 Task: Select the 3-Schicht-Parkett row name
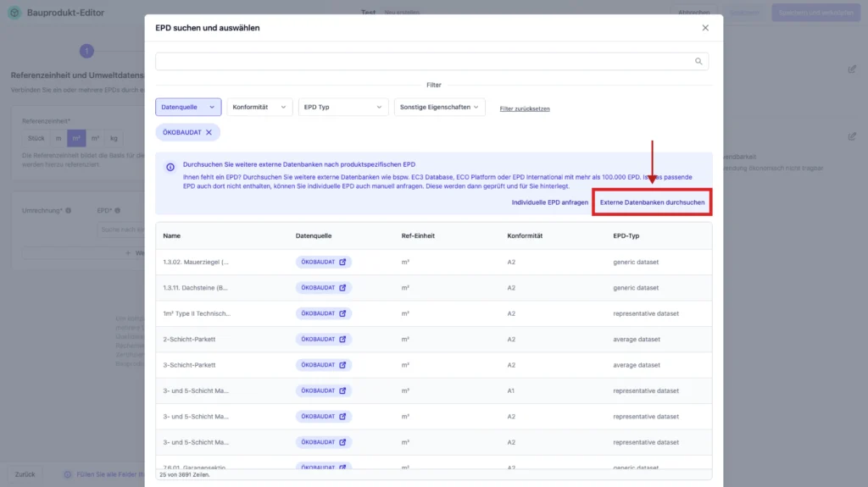(x=189, y=365)
